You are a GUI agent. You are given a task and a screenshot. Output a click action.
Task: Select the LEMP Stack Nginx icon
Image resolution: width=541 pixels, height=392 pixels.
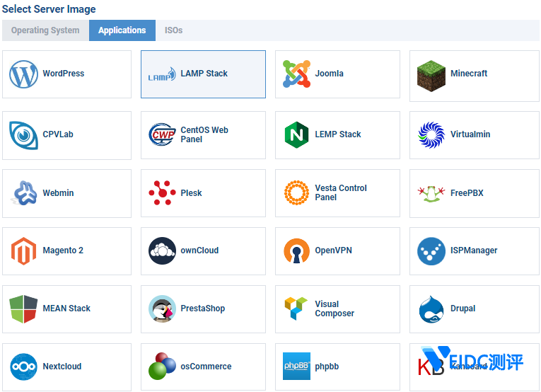[296, 134]
